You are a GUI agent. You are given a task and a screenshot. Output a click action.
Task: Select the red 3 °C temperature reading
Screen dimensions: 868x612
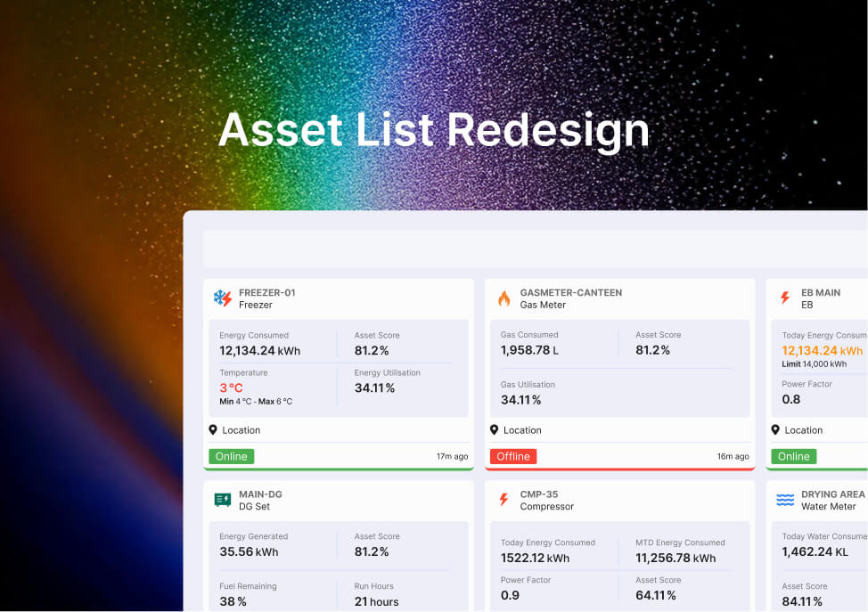tap(231, 388)
